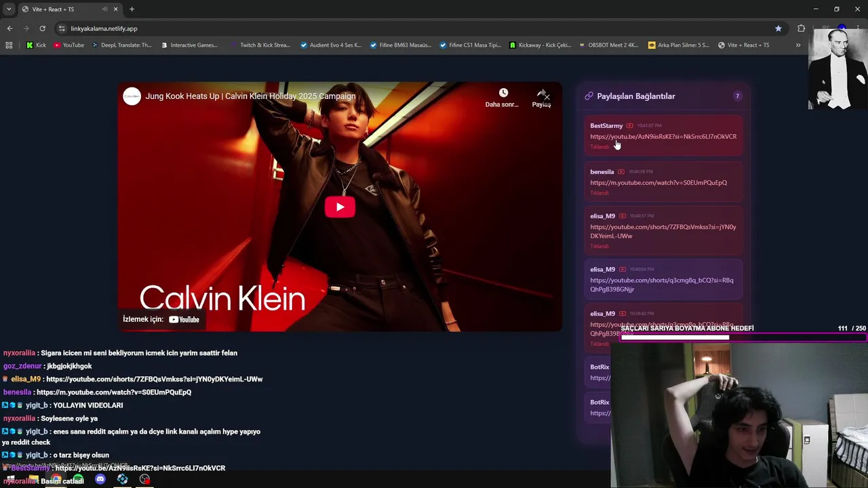Open the 'Kick' bookmark
Viewport: 868px width, 488px height.
click(36, 45)
